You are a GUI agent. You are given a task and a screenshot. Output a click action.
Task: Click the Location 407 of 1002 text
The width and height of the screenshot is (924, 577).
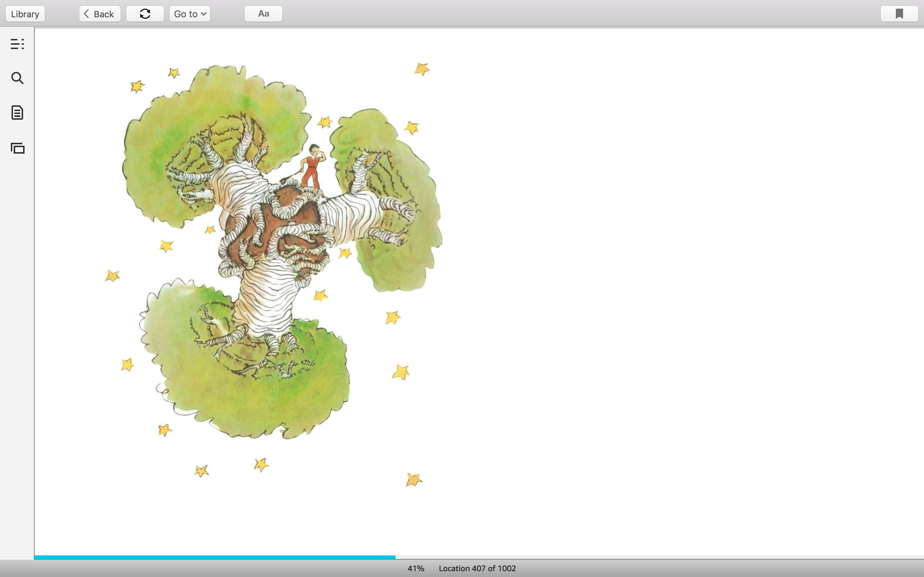coord(477,568)
